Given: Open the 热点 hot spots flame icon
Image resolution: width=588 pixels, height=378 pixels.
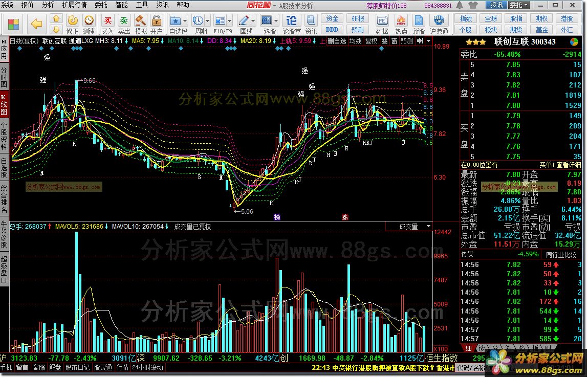Looking at the screenshot, I should point(401,25).
